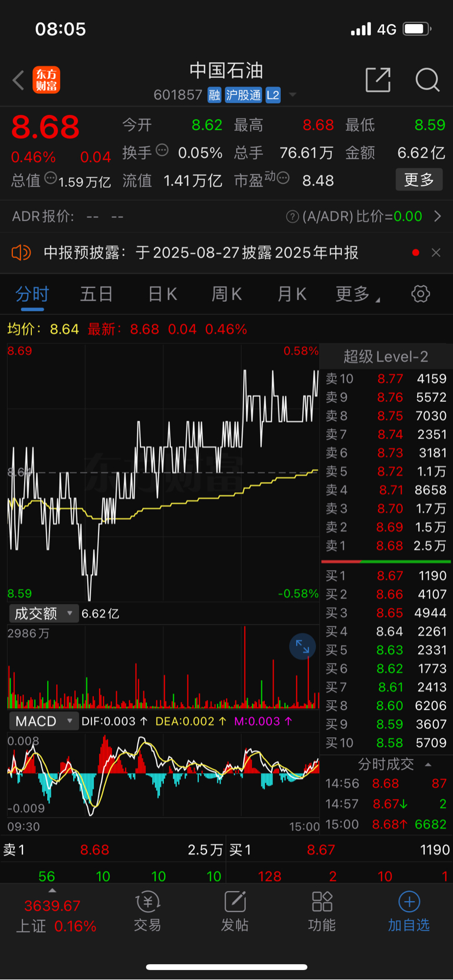
Task: Tap the back arrow icon
Action: [x=18, y=80]
